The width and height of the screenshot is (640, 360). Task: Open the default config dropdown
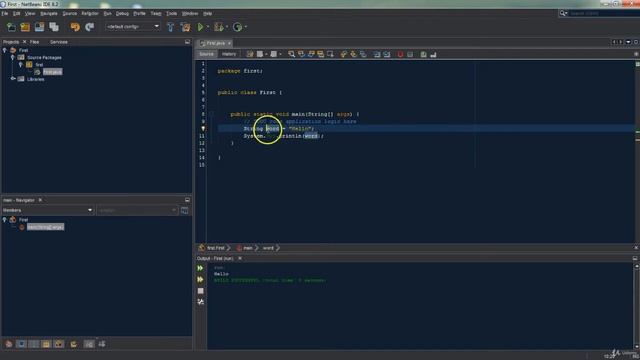[132, 27]
